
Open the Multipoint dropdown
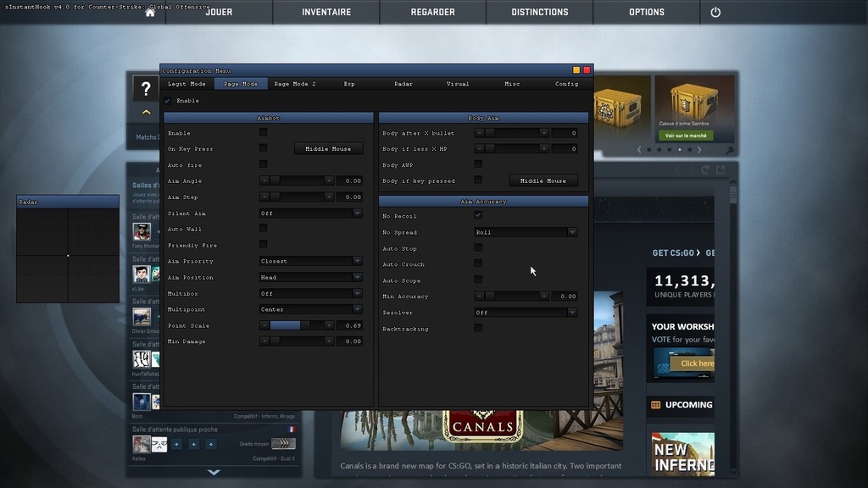coord(310,309)
